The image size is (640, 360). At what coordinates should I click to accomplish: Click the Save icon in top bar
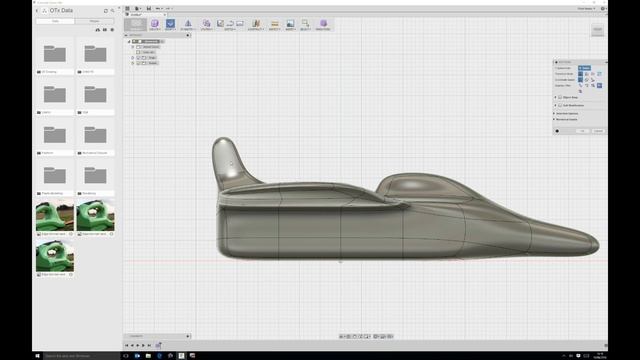(149, 9)
